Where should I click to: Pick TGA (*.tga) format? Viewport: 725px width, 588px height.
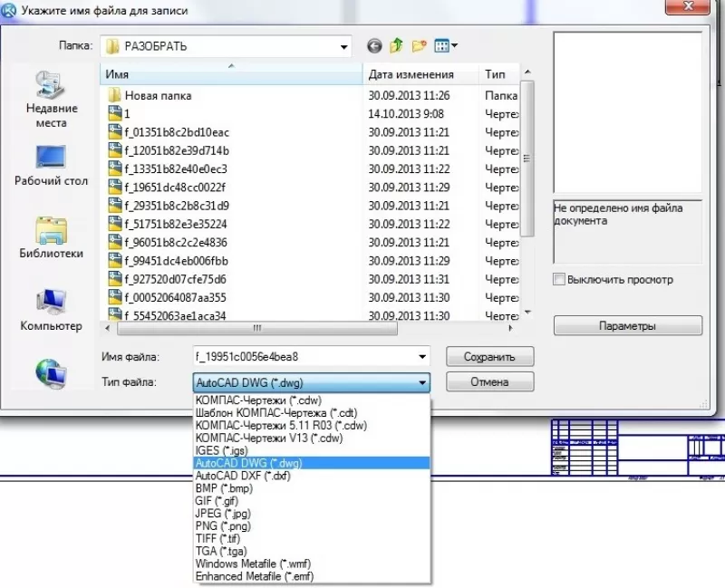pyautogui.click(x=312, y=551)
